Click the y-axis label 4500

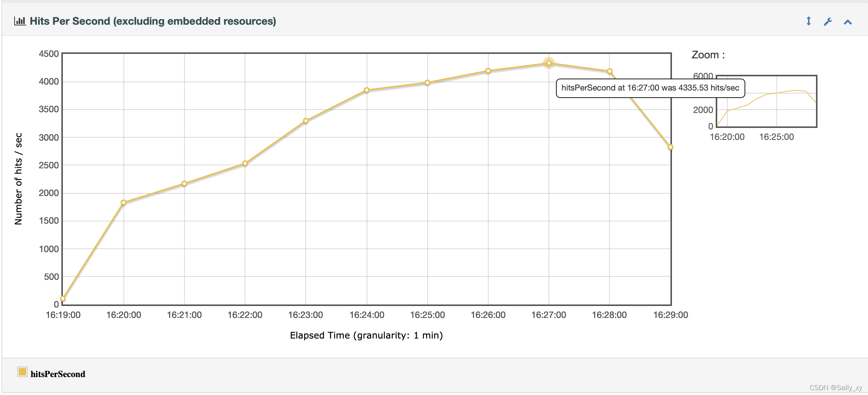49,54
